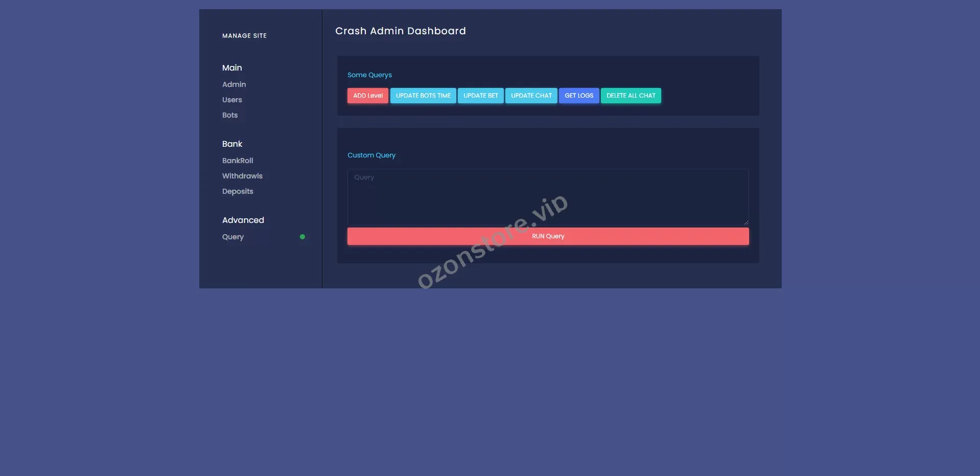This screenshot has height=476, width=980.
Task: Focus the Query text area
Action: pos(548,197)
